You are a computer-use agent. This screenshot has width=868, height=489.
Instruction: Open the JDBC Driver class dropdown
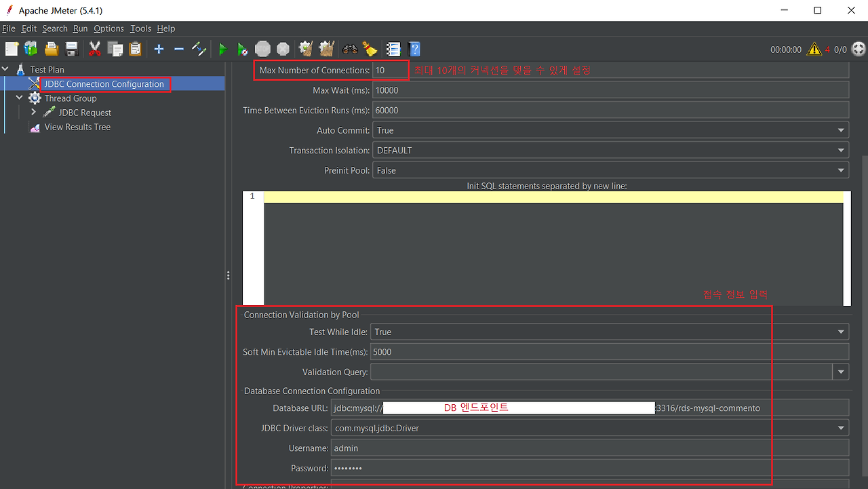pos(590,428)
